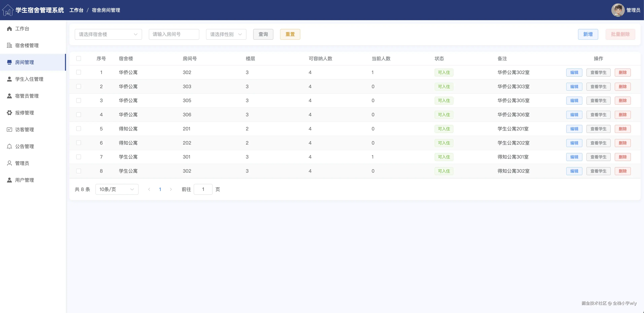Viewport: 644px width, 313px height.
Task: Click the admin avatar in the top right
Action: pos(618,10)
